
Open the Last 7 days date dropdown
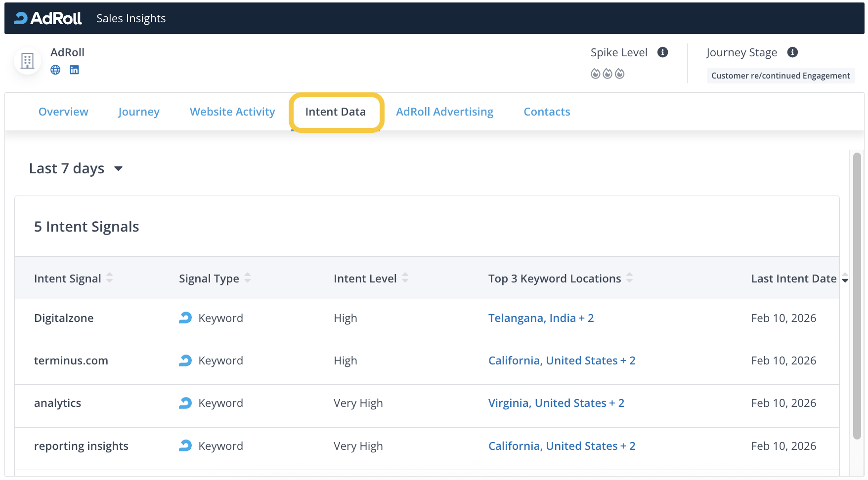76,168
